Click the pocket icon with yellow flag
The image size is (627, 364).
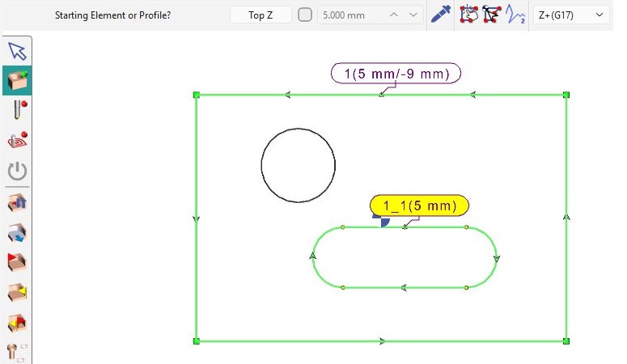tap(17, 292)
